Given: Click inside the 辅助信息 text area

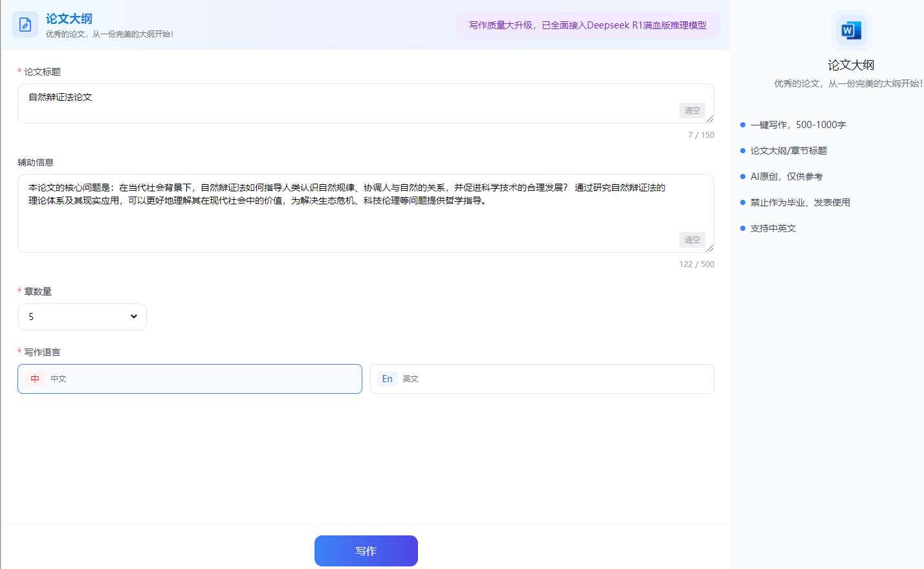Looking at the screenshot, I should click(x=349, y=220).
